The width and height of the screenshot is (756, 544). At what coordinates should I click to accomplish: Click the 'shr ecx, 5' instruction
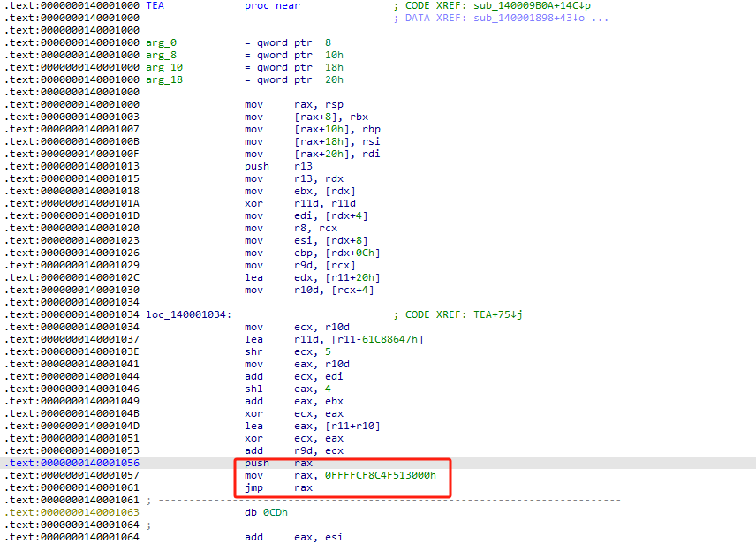[288, 352]
